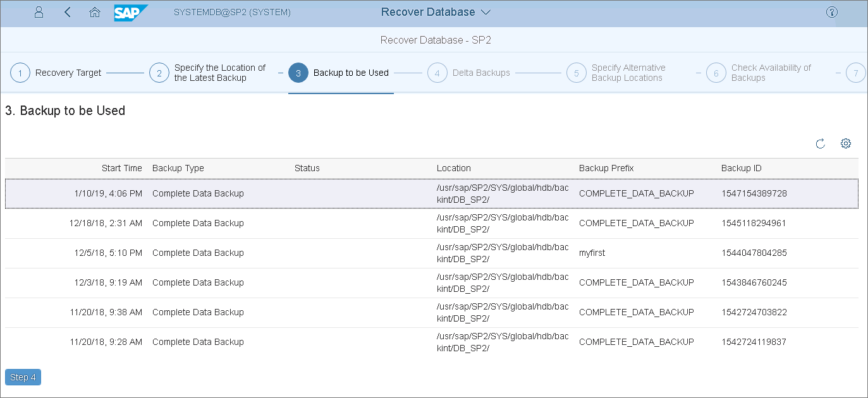Viewport: 868px width, 398px height.
Task: Select the 1/10/19 4:06 PM backup row
Action: 197,193
